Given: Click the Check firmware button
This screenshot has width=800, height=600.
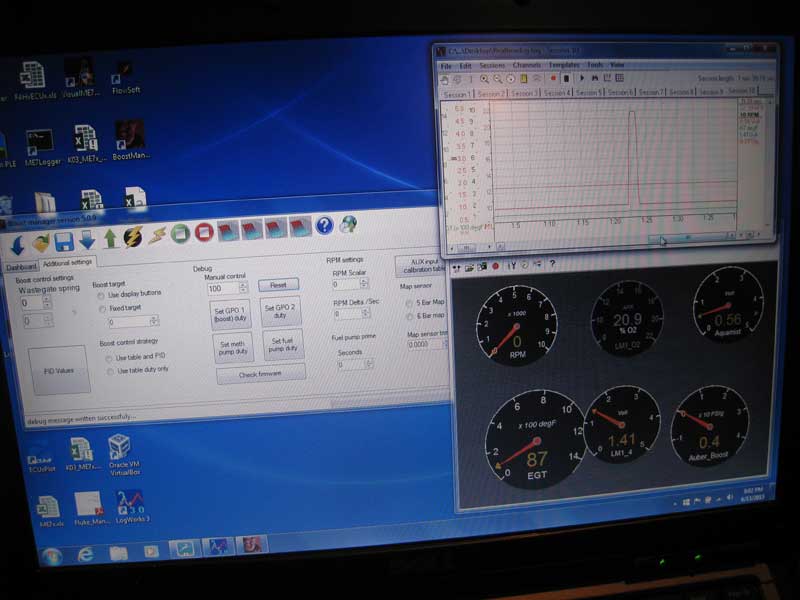Looking at the screenshot, I should pos(261,373).
